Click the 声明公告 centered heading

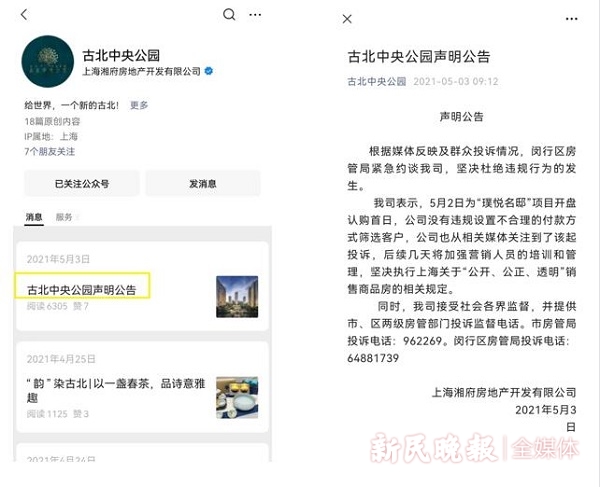[x=461, y=117]
